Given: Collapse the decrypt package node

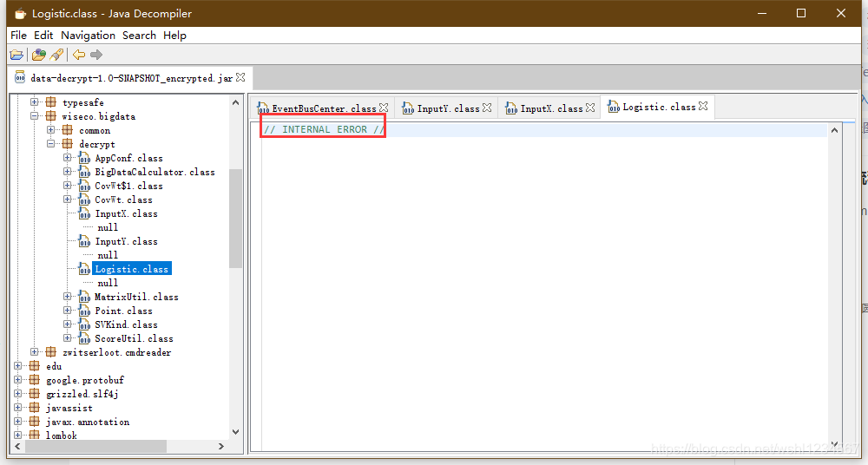Looking at the screenshot, I should (x=51, y=144).
